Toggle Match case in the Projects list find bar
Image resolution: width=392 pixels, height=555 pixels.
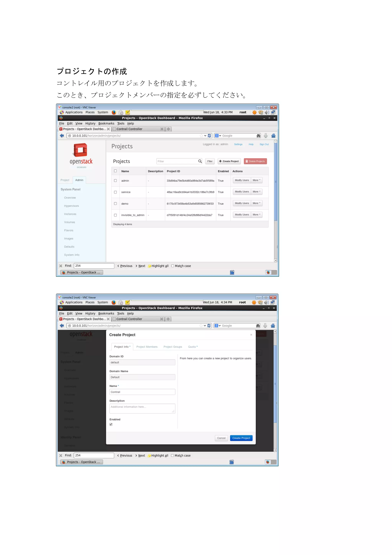tap(173, 266)
